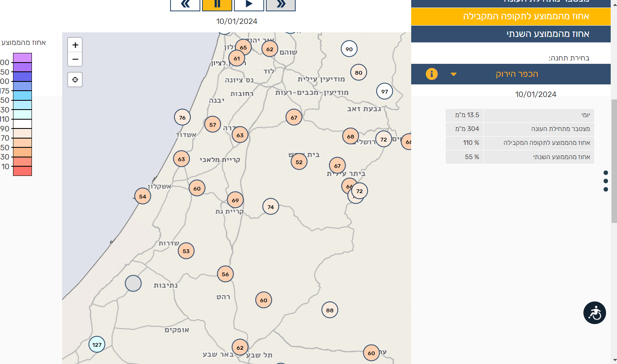Open the accessibility menu icon

(x=594, y=313)
